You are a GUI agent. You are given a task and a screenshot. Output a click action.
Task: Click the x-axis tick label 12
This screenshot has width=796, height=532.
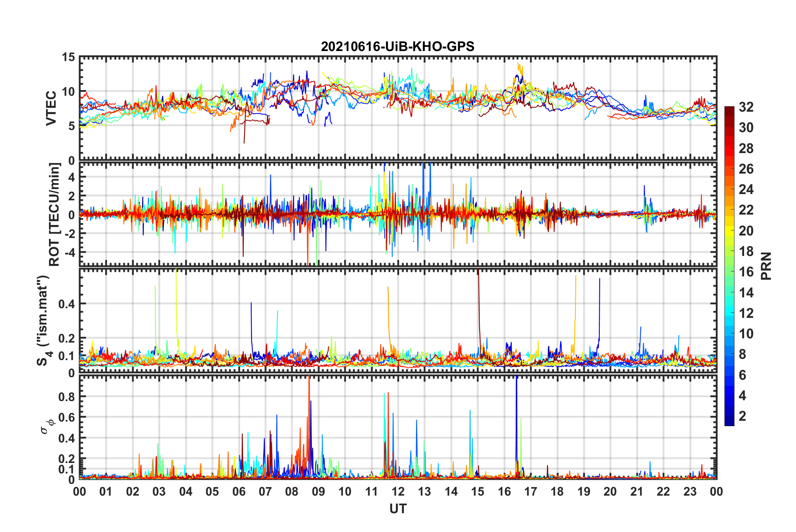coord(398,491)
